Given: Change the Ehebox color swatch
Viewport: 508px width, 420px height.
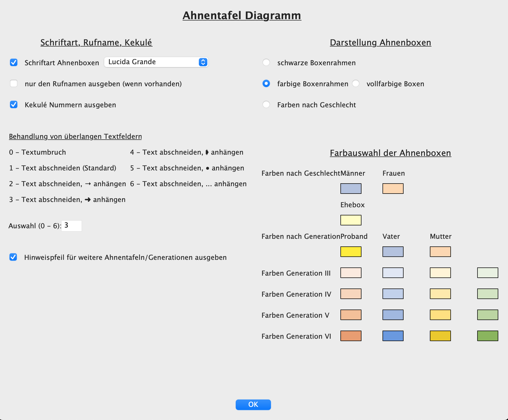Looking at the screenshot, I should (351, 220).
